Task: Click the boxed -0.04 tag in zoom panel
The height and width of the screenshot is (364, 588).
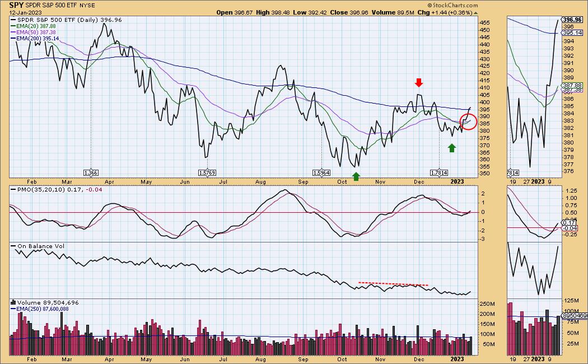Action: pos(570,228)
